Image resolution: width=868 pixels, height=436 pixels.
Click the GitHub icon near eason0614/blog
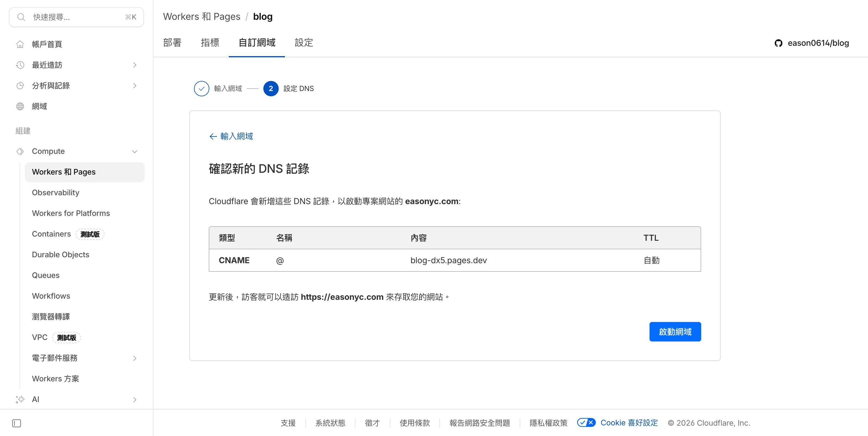coord(778,43)
